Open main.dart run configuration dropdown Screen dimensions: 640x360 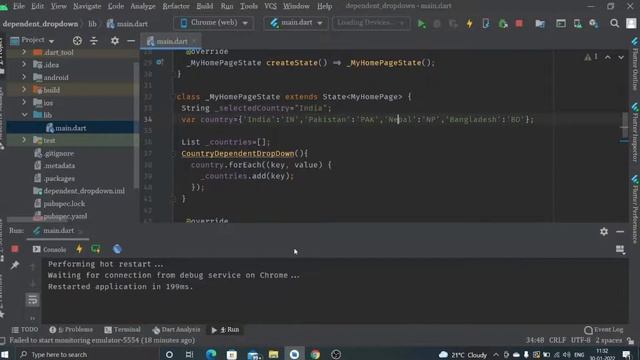(x=296, y=23)
